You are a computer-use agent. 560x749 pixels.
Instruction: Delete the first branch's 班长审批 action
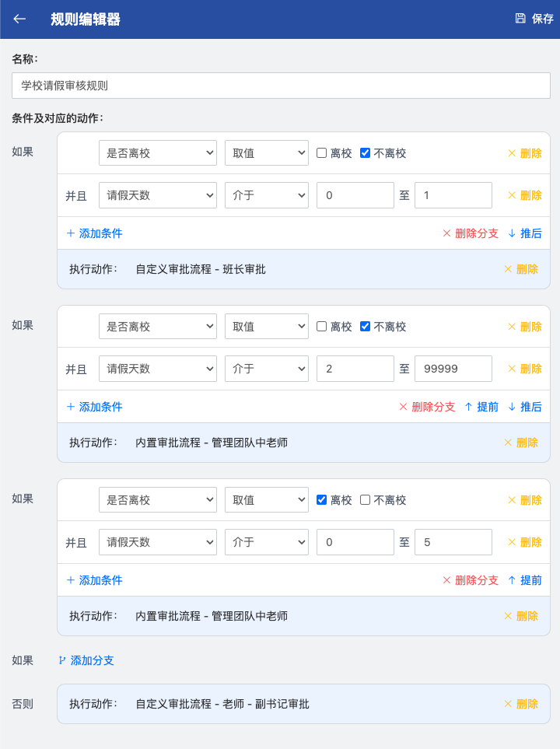click(x=521, y=269)
